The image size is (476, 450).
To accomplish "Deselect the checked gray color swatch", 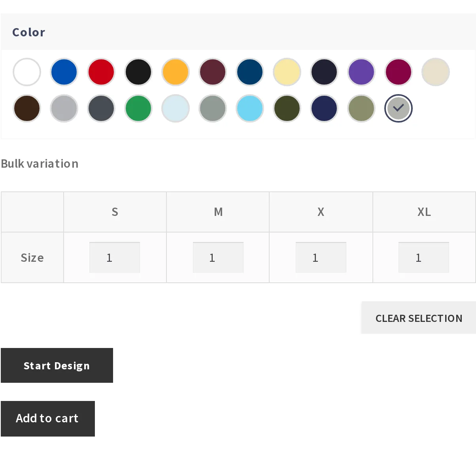I will point(399,108).
